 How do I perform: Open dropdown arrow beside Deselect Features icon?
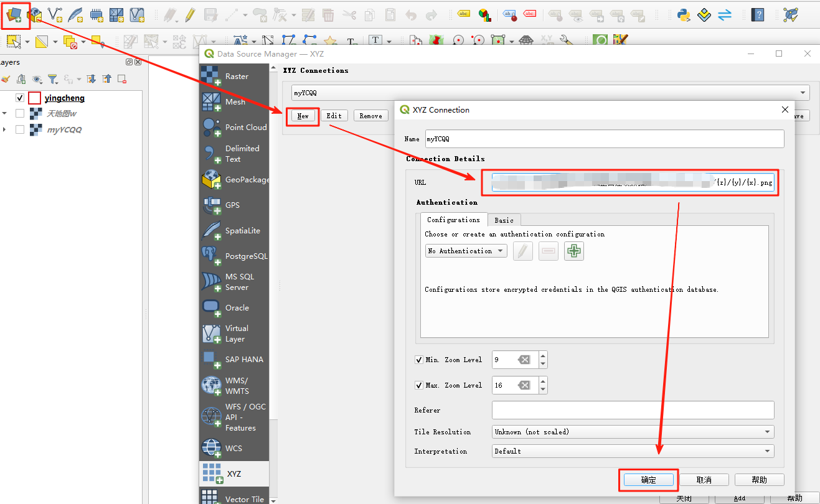pyautogui.click(x=83, y=42)
